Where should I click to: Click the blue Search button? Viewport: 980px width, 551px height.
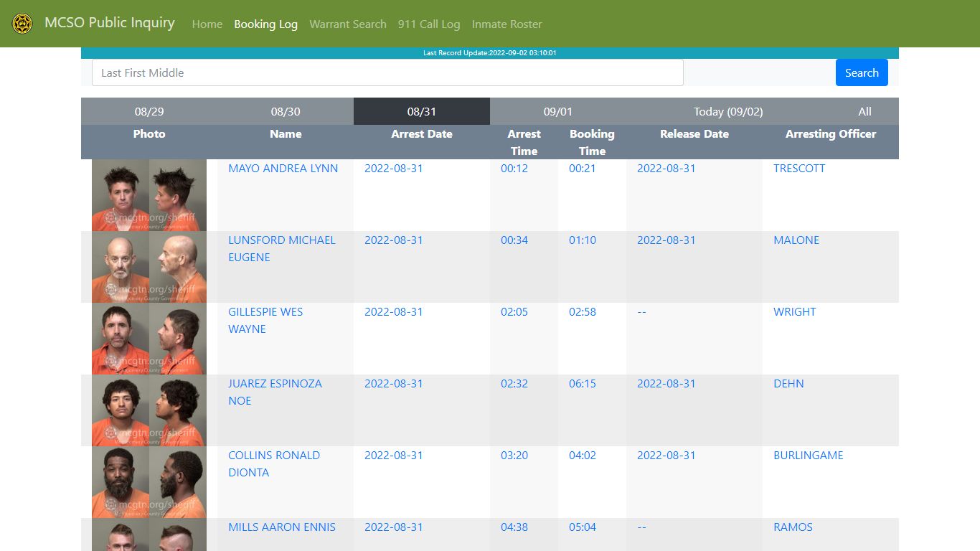862,72
